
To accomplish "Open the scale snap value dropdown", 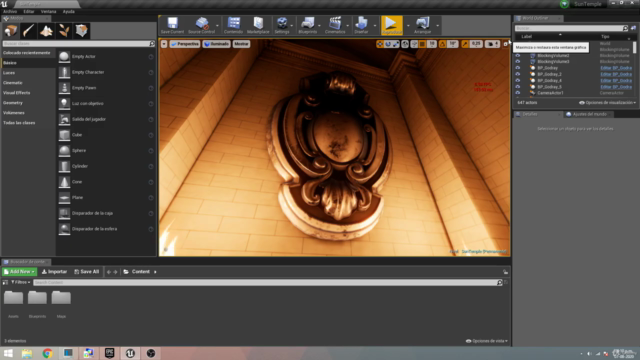I will click(476, 44).
